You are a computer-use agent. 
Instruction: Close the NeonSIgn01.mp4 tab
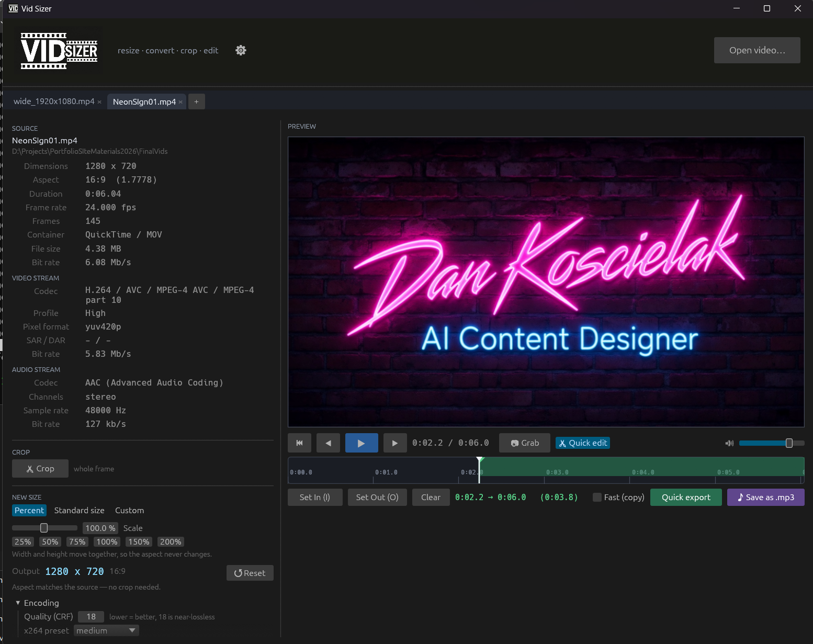click(x=180, y=102)
